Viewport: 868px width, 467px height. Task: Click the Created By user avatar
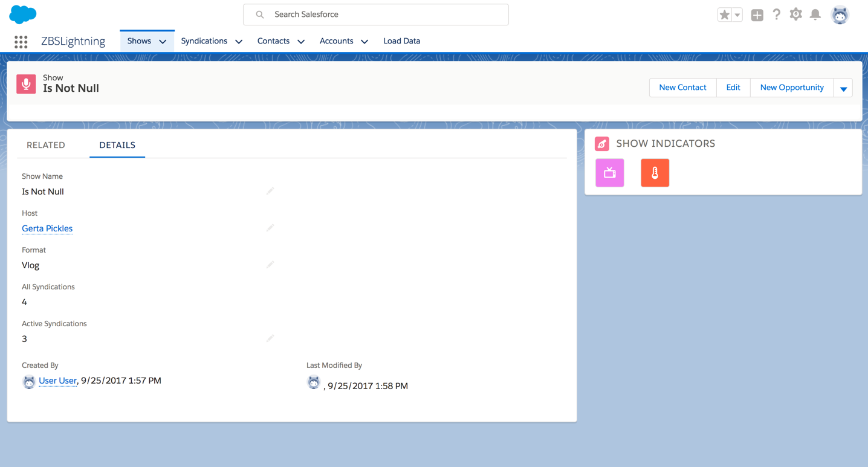29,382
